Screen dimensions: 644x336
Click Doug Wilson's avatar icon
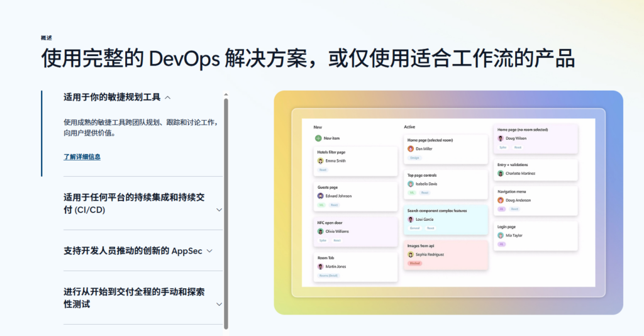coord(500,138)
